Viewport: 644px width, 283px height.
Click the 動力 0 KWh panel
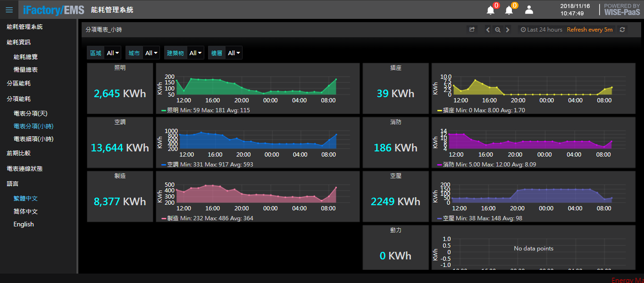pos(395,248)
